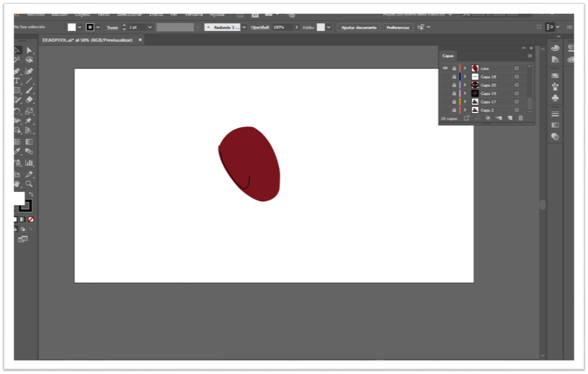Open the Estilo graphic style dropdown
The width and height of the screenshot is (588, 374).
(328, 27)
